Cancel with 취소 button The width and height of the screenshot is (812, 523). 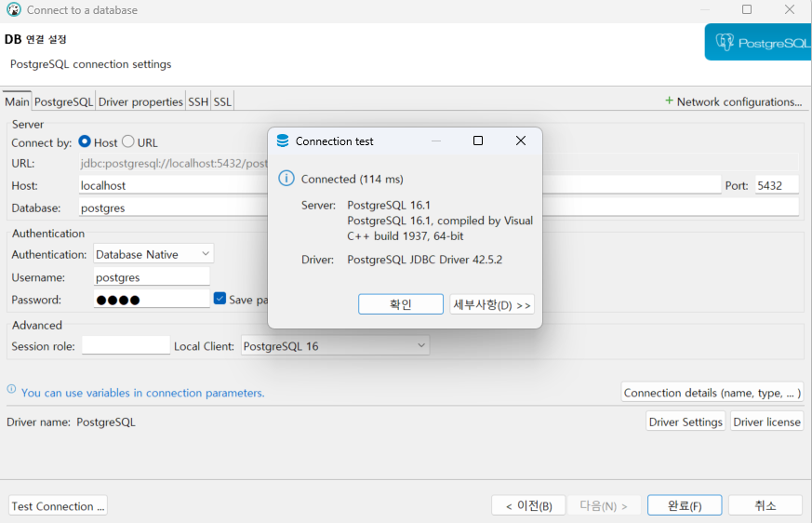tap(765, 505)
